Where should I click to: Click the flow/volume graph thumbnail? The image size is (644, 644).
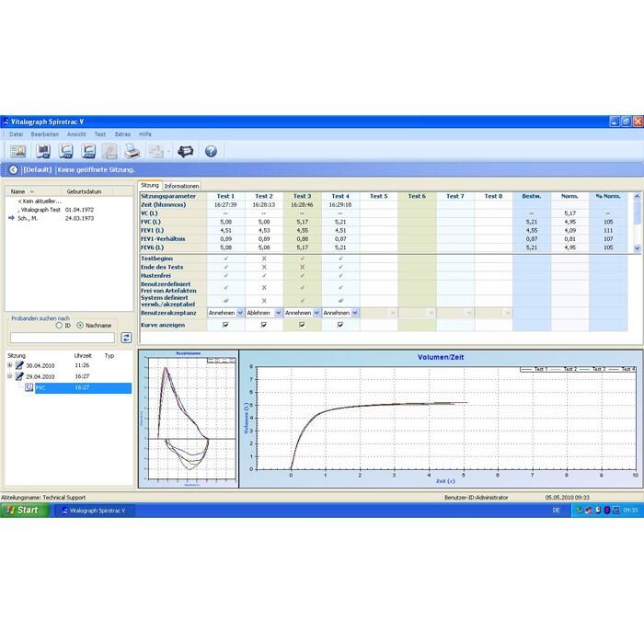coord(189,419)
